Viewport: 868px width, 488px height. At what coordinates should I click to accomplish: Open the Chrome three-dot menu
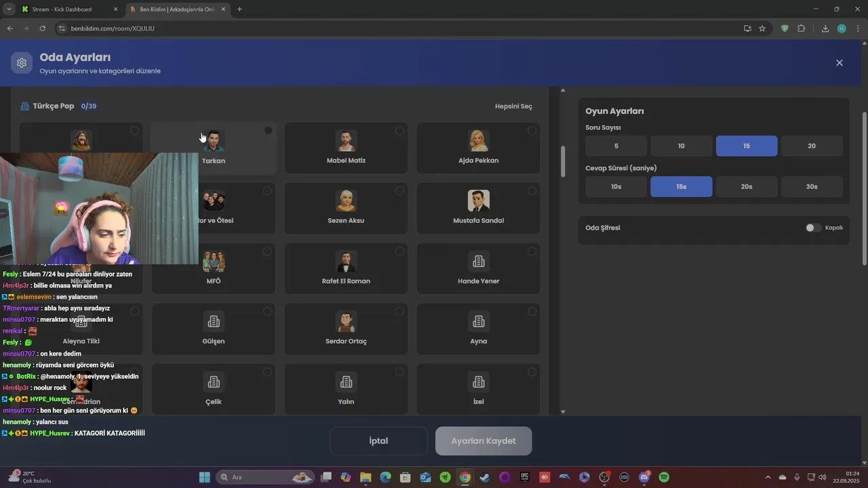pyautogui.click(x=856, y=28)
